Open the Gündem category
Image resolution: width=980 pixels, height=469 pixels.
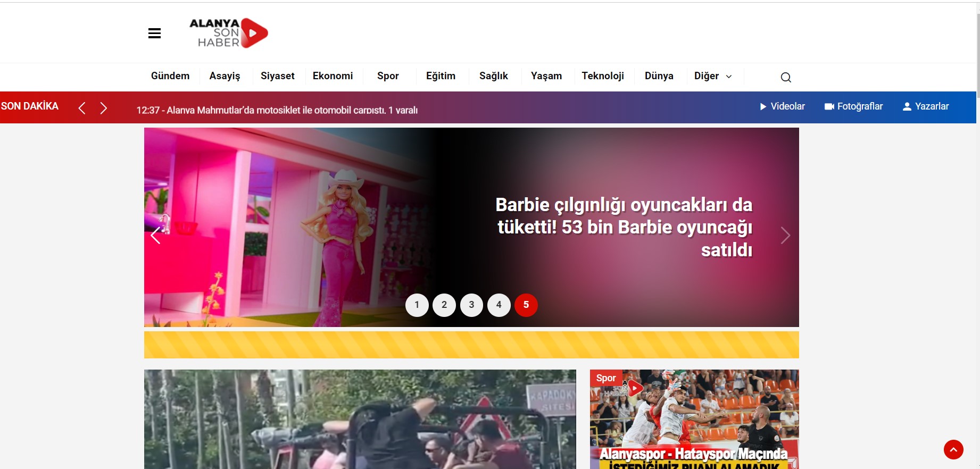point(170,76)
